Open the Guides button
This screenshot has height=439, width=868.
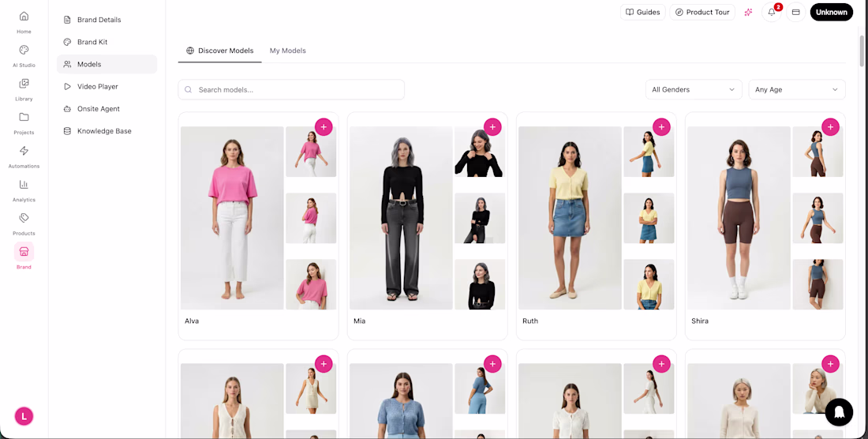click(642, 12)
